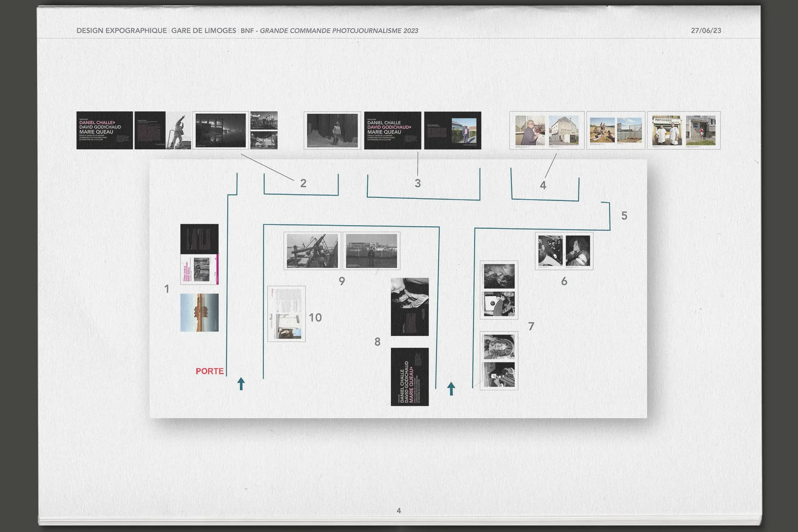The image size is (798, 532).
Task: Select the black panel with hands photo, zone 8
Action: [x=410, y=307]
